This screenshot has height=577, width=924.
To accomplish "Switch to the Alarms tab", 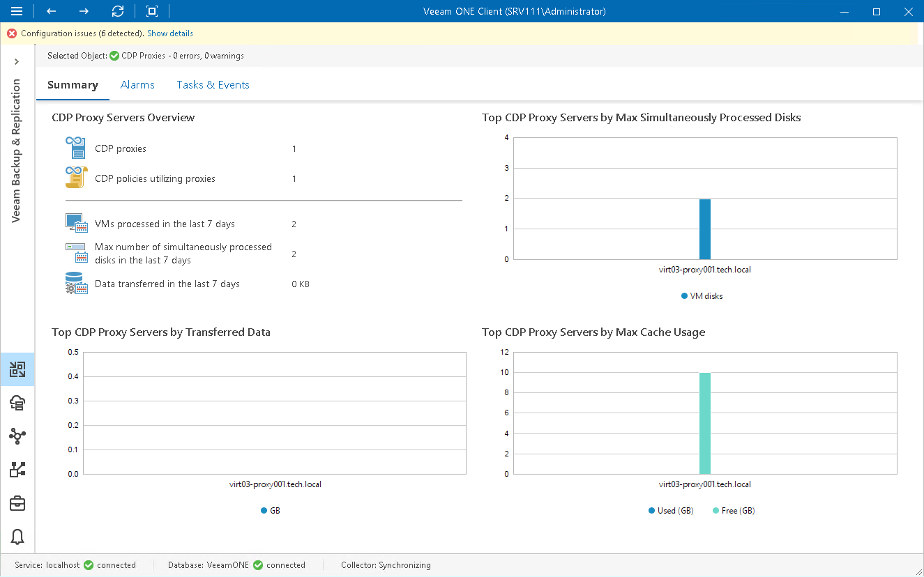I will point(137,85).
